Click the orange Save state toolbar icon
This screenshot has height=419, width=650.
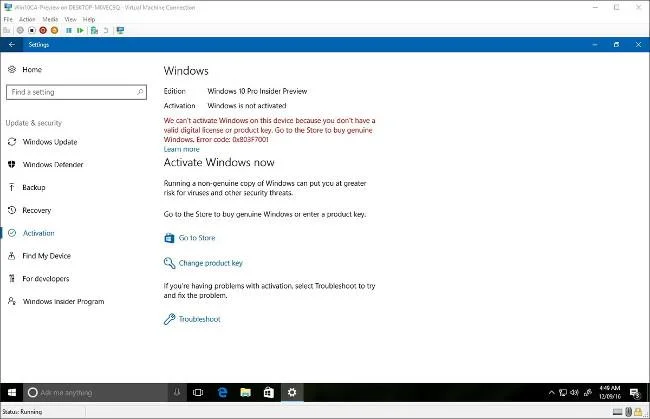54,30
